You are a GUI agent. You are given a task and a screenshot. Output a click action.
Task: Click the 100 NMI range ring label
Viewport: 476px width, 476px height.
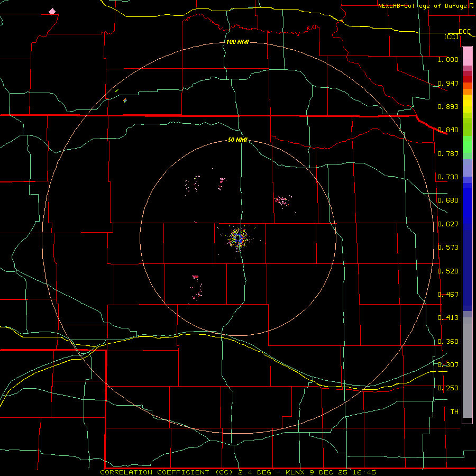click(237, 42)
